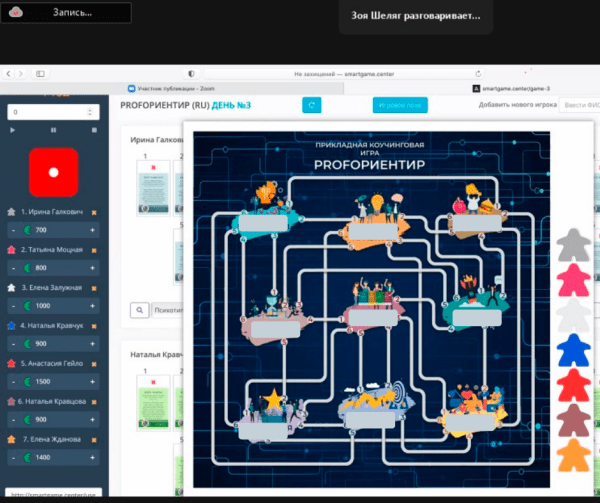
Task: Start the timer with play button
Action: click(12, 130)
